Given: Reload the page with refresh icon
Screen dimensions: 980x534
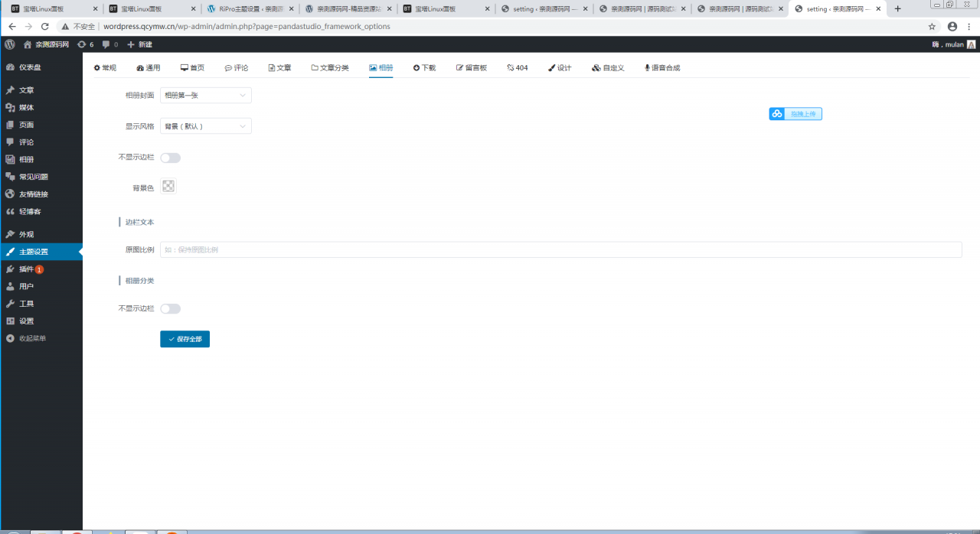Looking at the screenshot, I should [45, 26].
